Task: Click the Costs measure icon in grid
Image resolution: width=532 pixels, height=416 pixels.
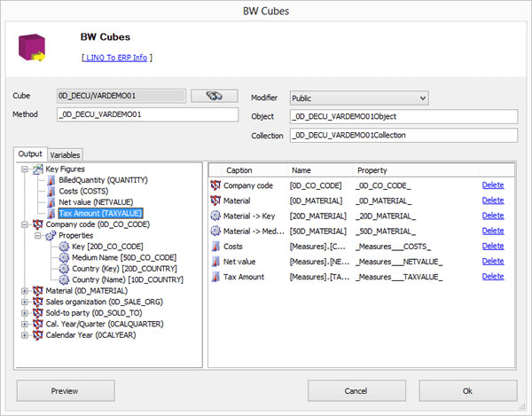Action: [215, 246]
